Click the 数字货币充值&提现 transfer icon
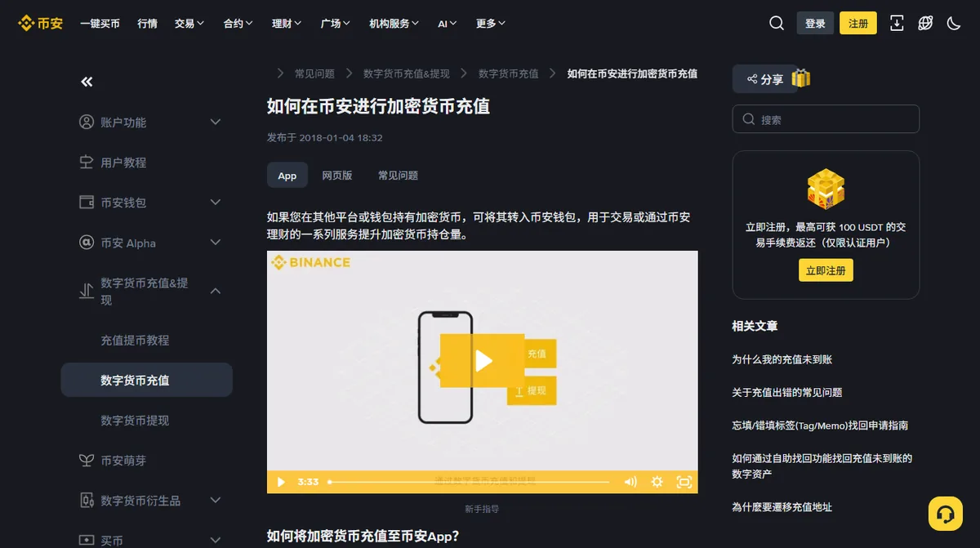 [x=87, y=291]
